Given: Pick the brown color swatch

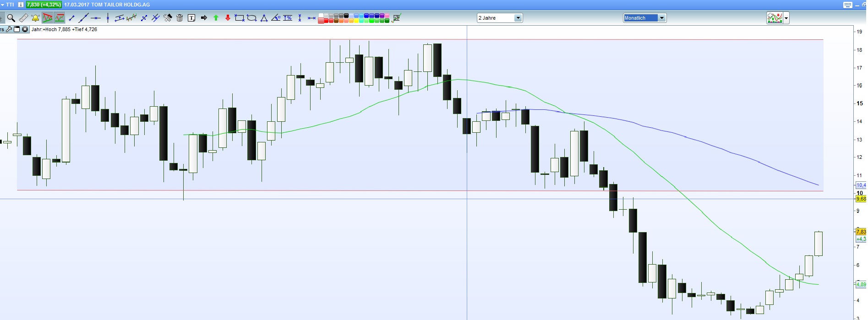Looking at the screenshot, I should [x=336, y=21].
